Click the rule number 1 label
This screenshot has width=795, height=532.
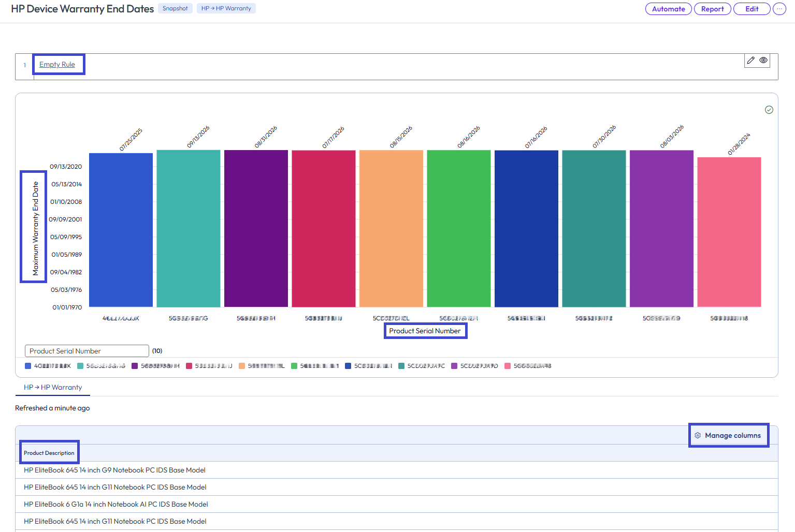coord(24,65)
